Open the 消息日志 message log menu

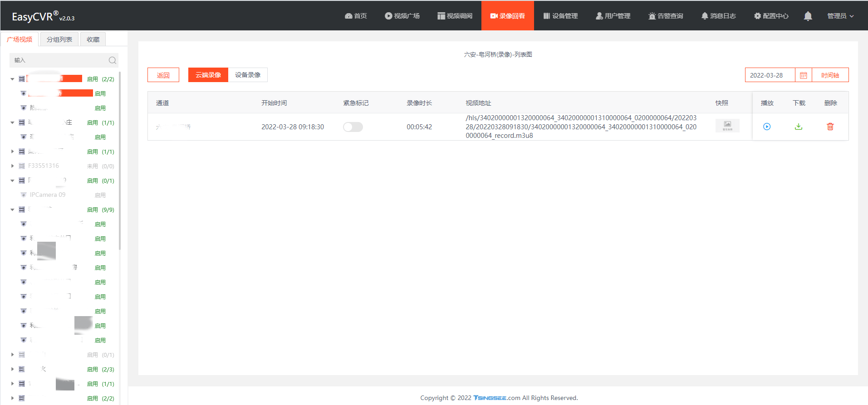point(718,16)
